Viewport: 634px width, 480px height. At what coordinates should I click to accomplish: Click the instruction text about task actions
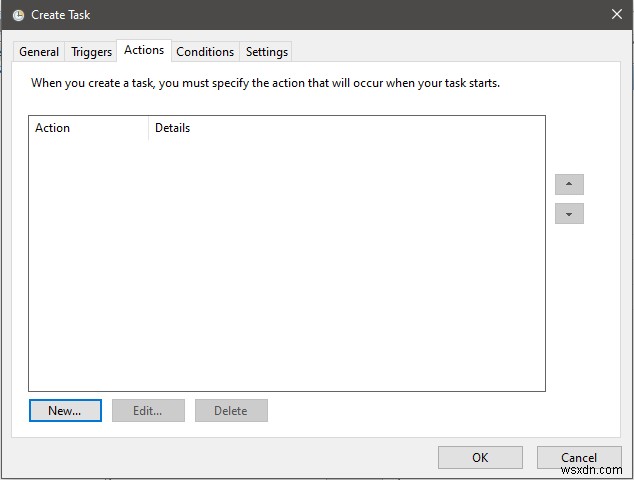[x=265, y=83]
